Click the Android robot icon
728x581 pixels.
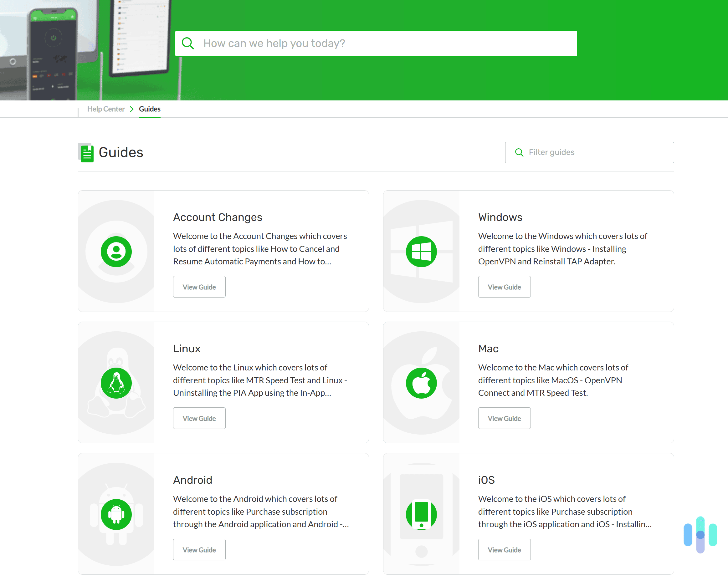116,514
